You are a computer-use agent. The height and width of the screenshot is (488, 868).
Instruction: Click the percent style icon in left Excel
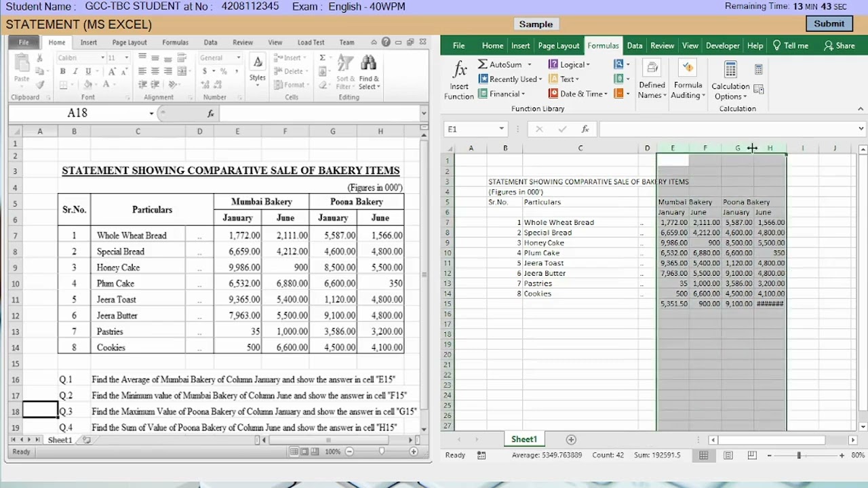(x=224, y=71)
